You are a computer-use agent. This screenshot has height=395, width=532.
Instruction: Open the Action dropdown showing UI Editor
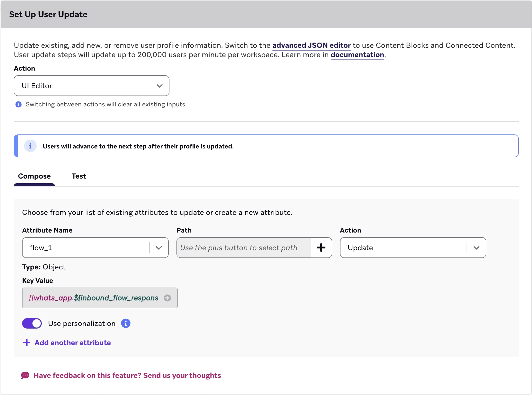[159, 86]
